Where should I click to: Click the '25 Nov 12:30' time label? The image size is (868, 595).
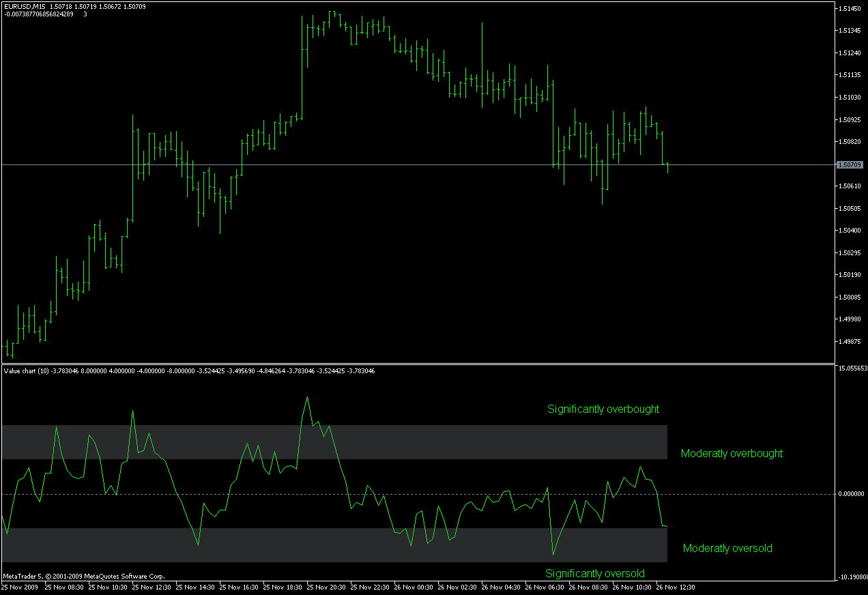(152, 587)
